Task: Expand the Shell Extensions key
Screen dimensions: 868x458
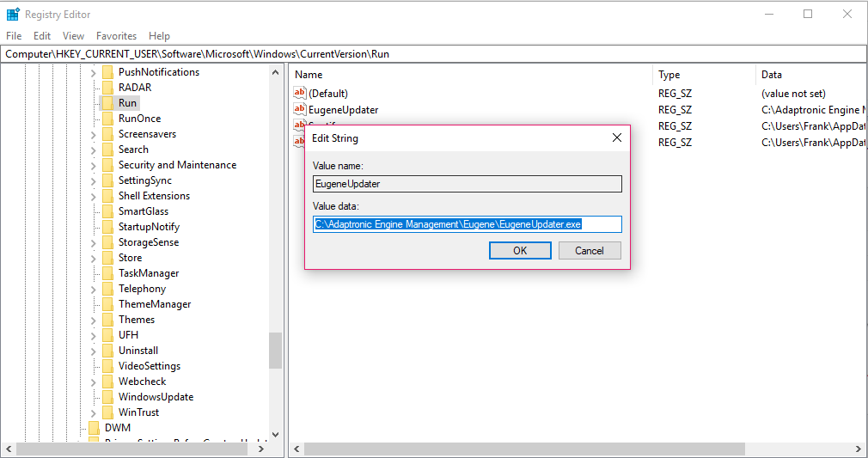Action: (x=94, y=197)
